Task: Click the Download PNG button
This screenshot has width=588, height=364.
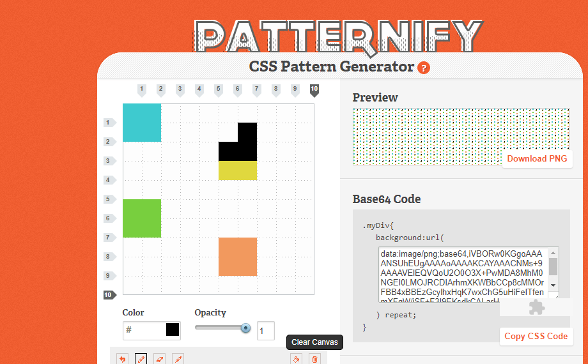Action: [537, 158]
